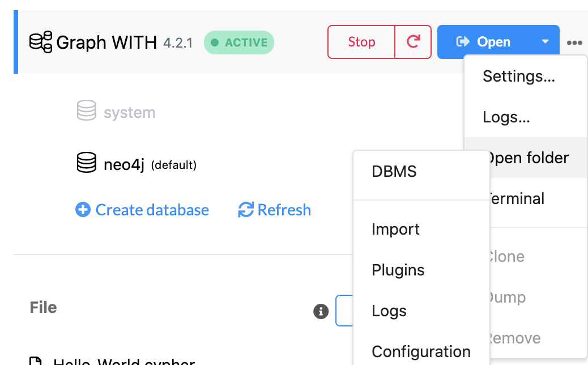
Task: Click the system database name
Action: click(129, 113)
